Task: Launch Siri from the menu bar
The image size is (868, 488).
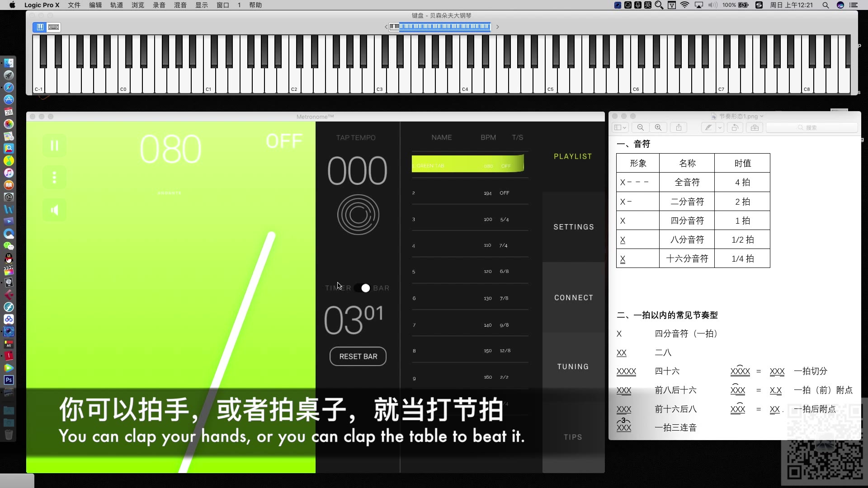Action: coord(840,5)
